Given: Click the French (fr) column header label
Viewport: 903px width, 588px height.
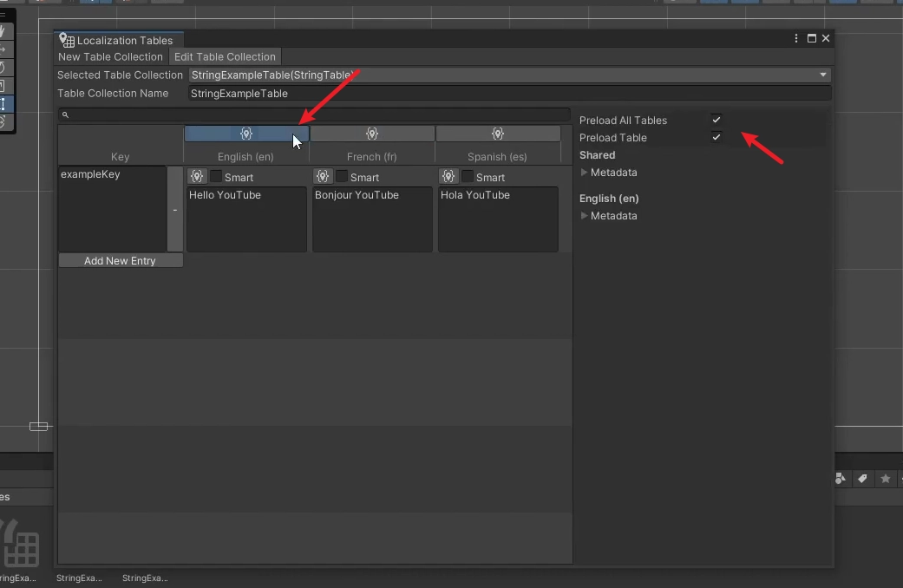Looking at the screenshot, I should coord(371,157).
